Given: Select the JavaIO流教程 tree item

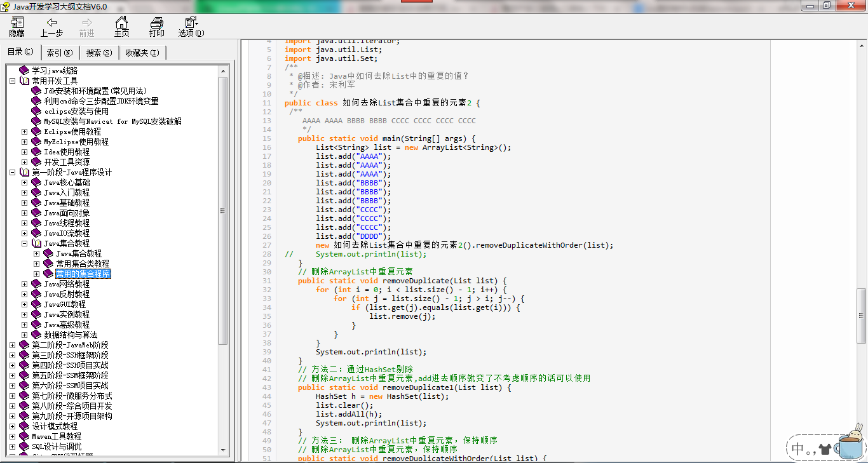Looking at the screenshot, I should click(67, 233).
